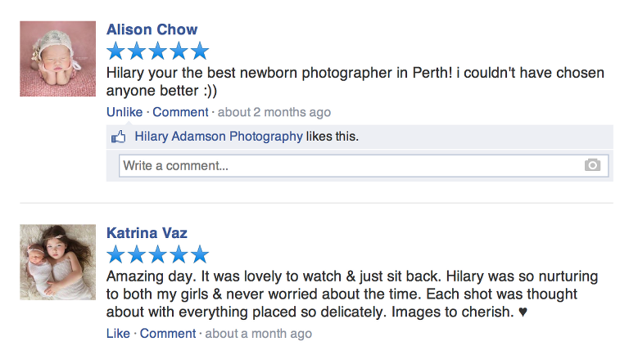Click the camera icon to attach photo
Viewport: 629px width, 364px height.
(592, 165)
